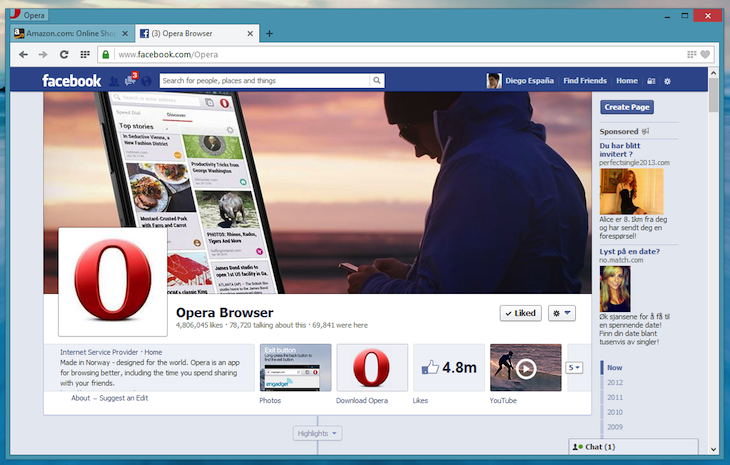Viewport: 730px width, 465px height.
Task: Click the no.match.com ad photo
Action: point(615,289)
